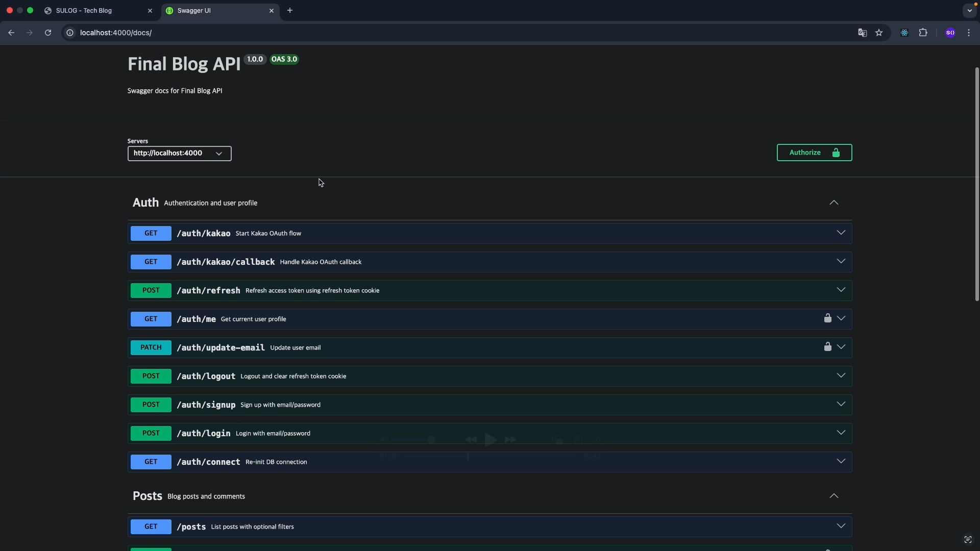Click the bookmark star icon in address bar
980x551 pixels.
(x=879, y=33)
